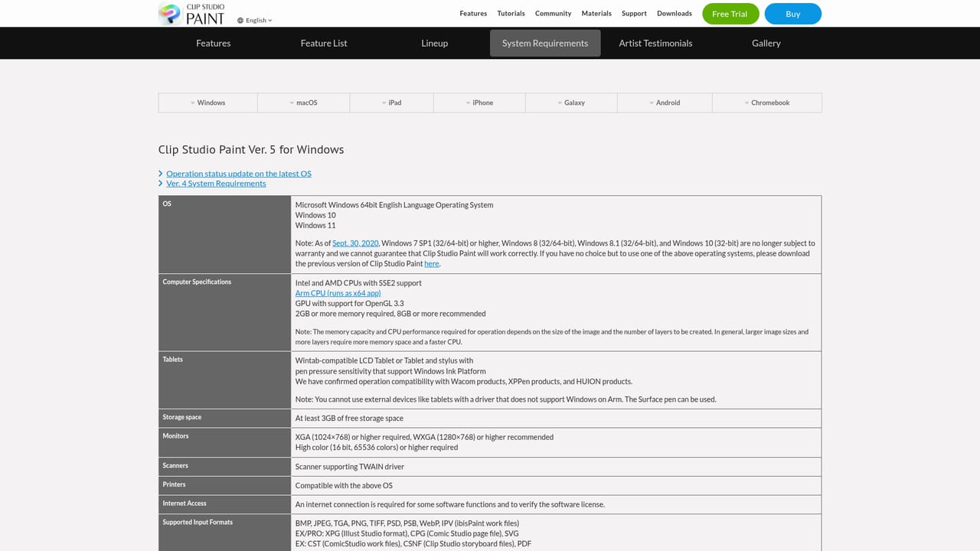Click the Clip Studio Paint logo

(x=191, y=14)
